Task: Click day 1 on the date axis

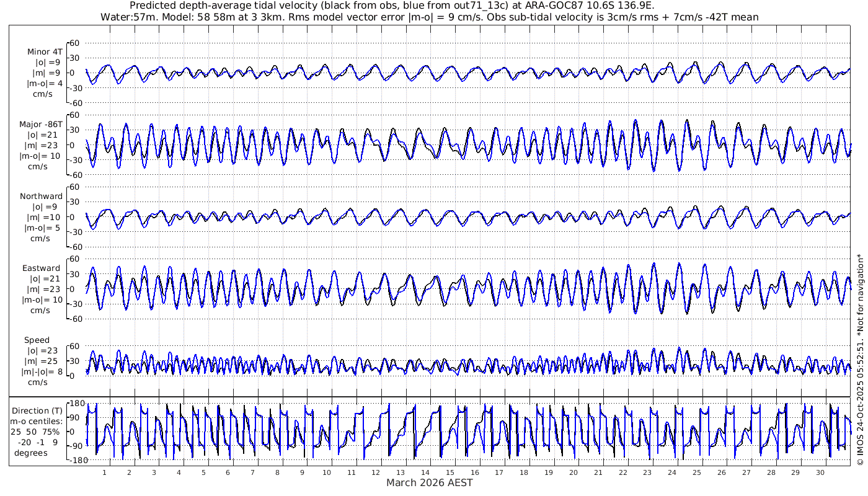Action: [x=105, y=472]
